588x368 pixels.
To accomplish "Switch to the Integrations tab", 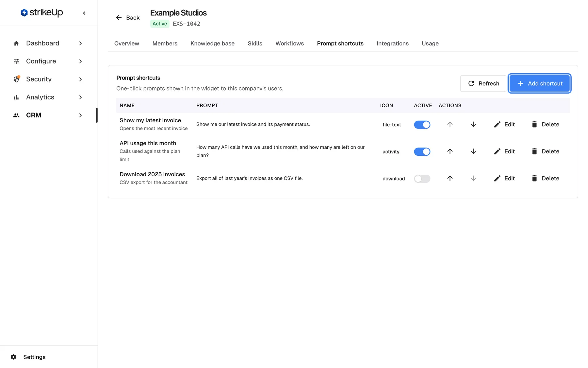I will click(x=393, y=44).
